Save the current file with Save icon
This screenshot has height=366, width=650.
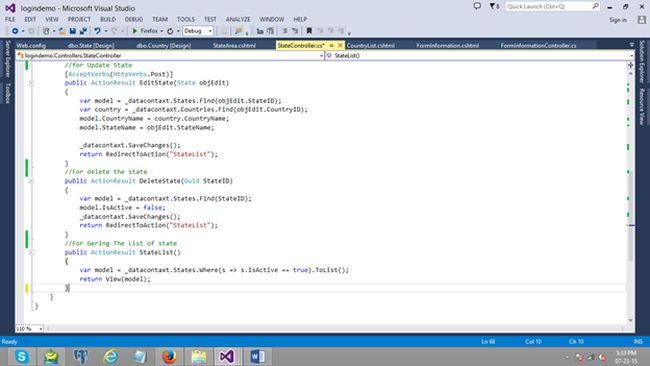coord(73,31)
